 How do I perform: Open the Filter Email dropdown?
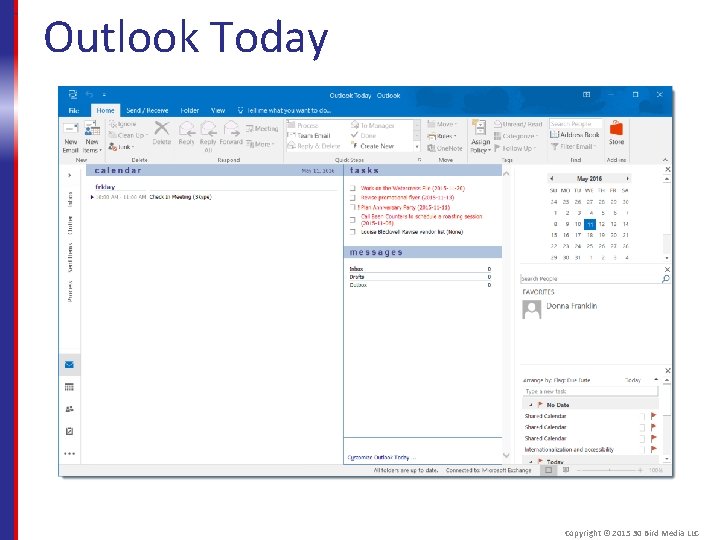click(x=573, y=146)
